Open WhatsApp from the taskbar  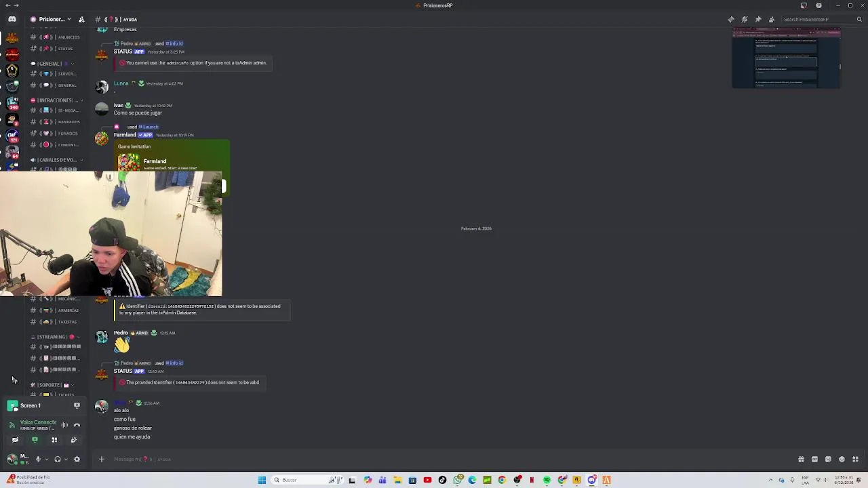tap(458, 480)
